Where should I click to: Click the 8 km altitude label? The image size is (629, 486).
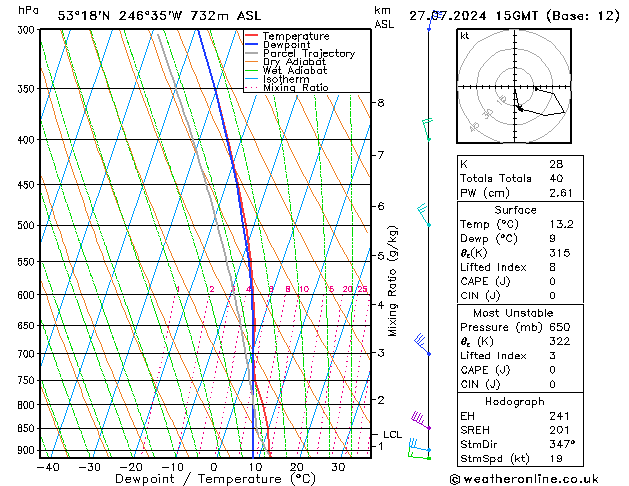tap(380, 103)
